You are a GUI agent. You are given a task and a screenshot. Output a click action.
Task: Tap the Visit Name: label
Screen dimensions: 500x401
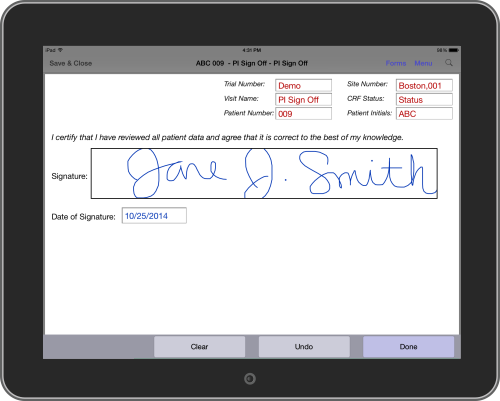tap(241, 99)
